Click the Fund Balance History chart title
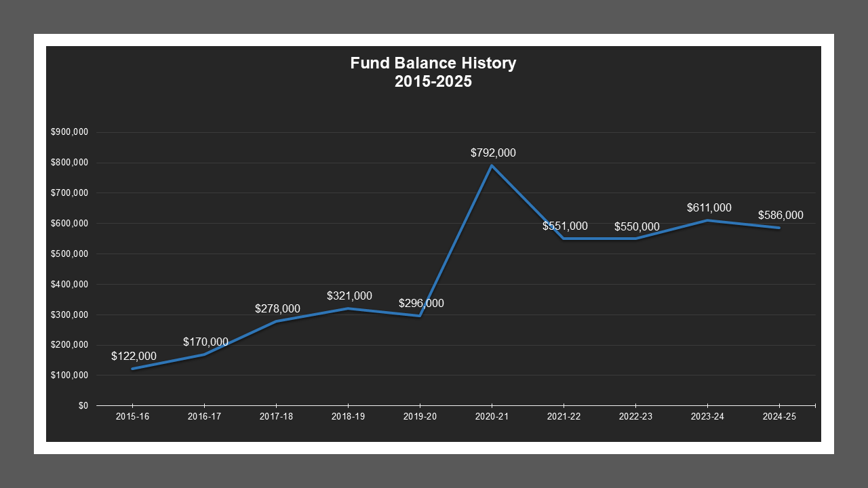Viewport: 868px width, 488px height. (433, 73)
